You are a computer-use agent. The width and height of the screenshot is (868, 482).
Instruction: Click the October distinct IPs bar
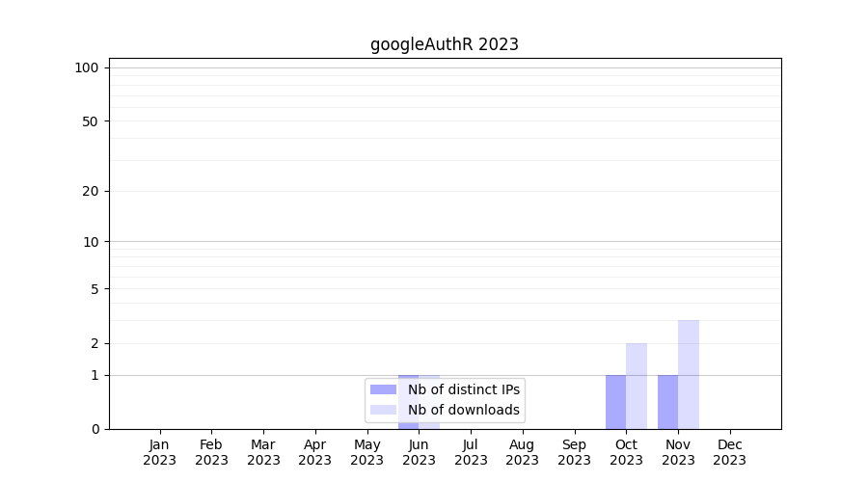615,402
